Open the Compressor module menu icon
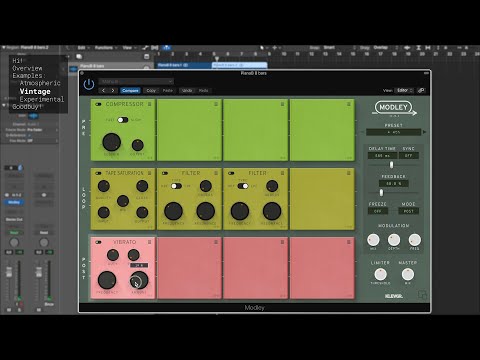The image size is (480, 360). click(149, 104)
